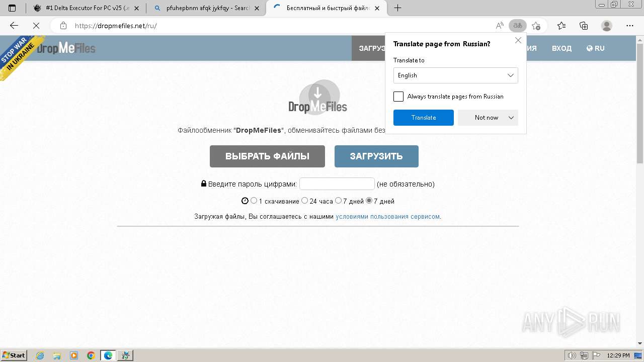Click the DropMeFiles header logo
This screenshot has height=362, width=644.
(x=66, y=48)
